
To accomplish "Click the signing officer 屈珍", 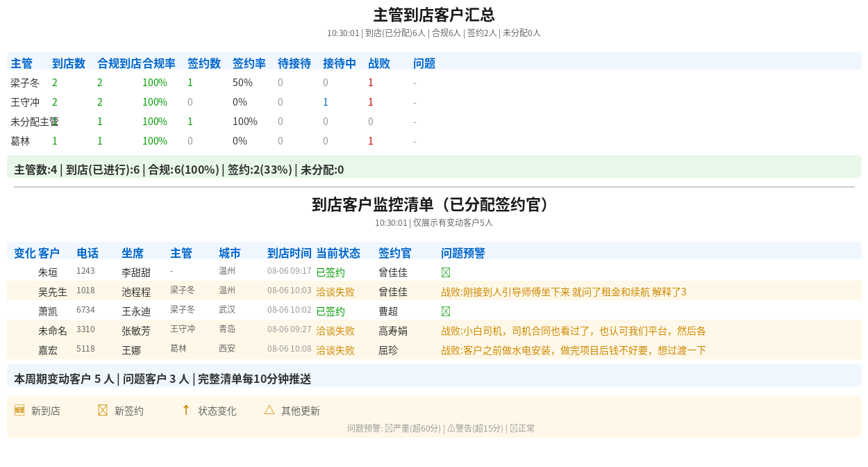I will pyautogui.click(x=388, y=350).
